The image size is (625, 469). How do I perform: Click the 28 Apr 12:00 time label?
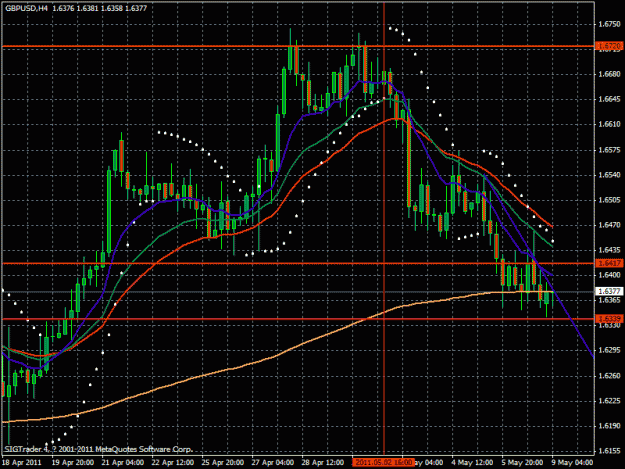click(x=323, y=463)
